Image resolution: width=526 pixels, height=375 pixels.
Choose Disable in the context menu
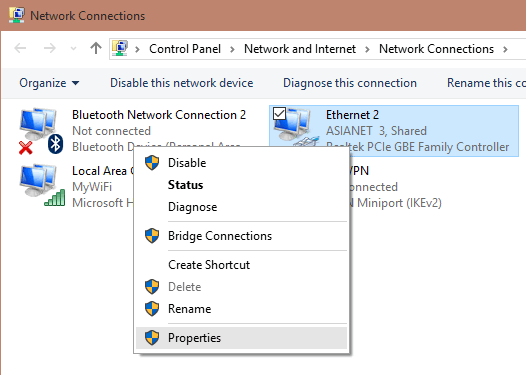(x=241, y=163)
